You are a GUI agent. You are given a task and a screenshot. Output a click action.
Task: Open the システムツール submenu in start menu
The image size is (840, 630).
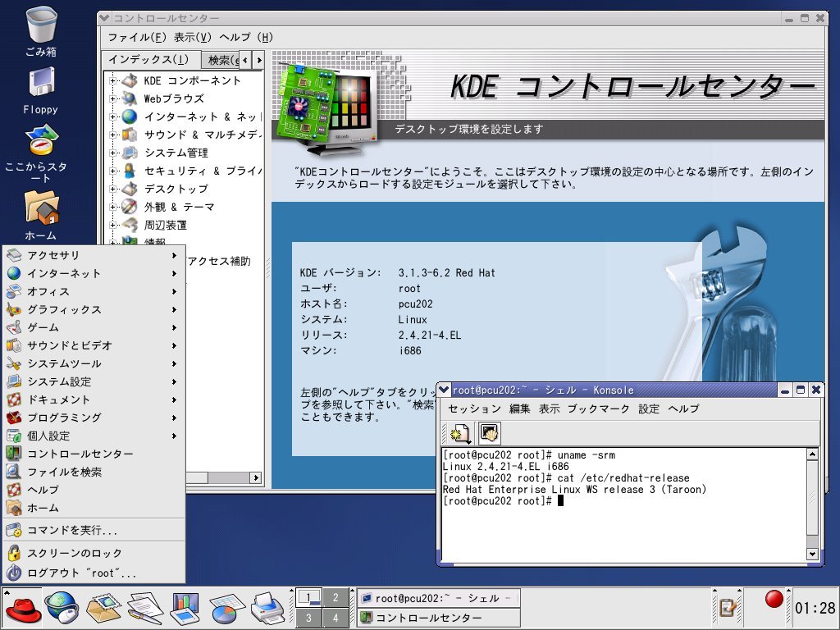pyautogui.click(x=94, y=363)
